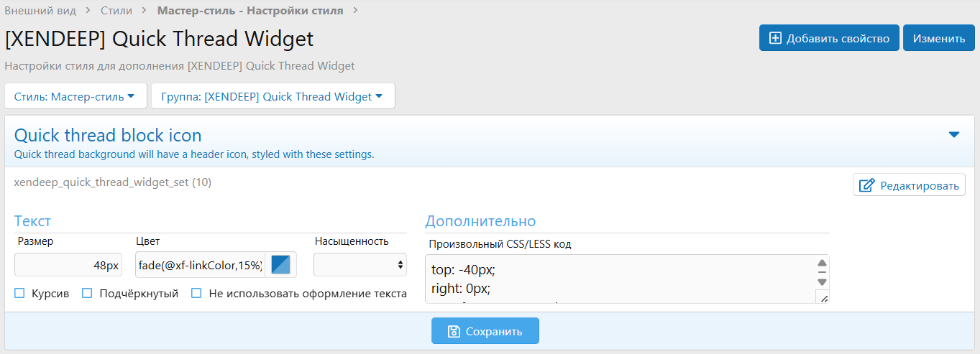
Task: Toggle the Подчёркнутый checkbox
Action: 87,293
